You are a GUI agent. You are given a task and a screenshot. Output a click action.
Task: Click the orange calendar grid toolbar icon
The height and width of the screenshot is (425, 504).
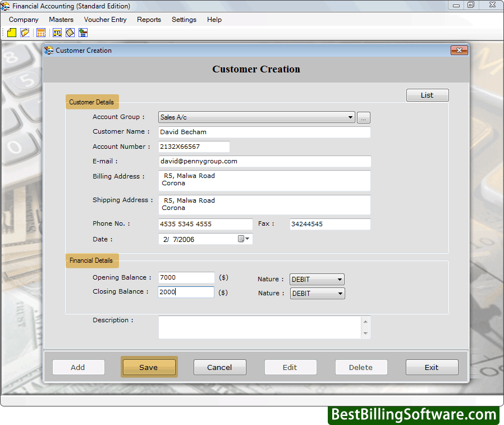(x=41, y=33)
